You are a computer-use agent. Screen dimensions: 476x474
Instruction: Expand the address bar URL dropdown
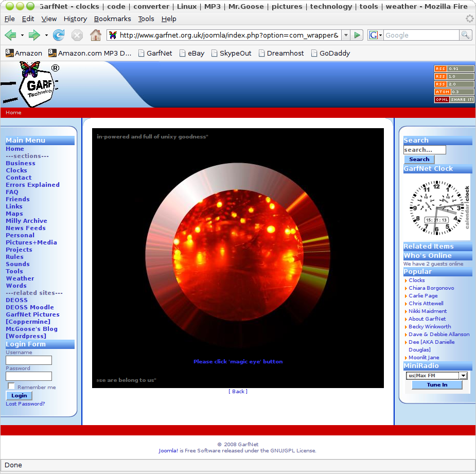[x=346, y=35]
